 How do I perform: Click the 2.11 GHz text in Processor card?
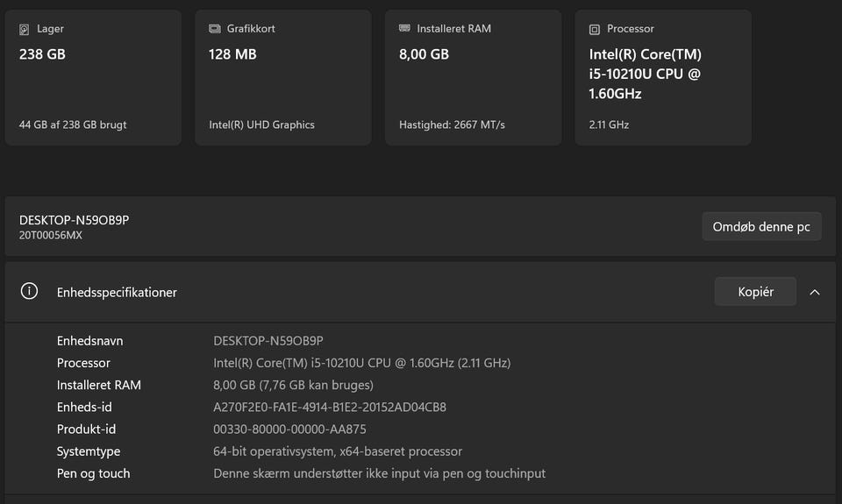pos(609,124)
